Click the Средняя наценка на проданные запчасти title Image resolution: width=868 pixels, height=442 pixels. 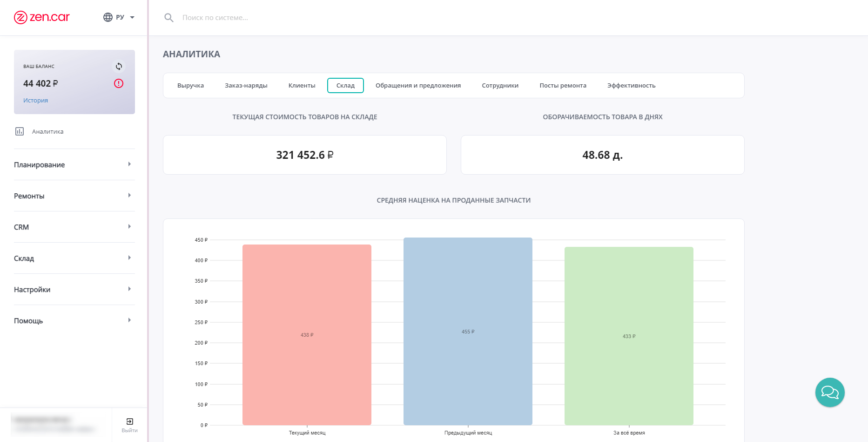454,200
